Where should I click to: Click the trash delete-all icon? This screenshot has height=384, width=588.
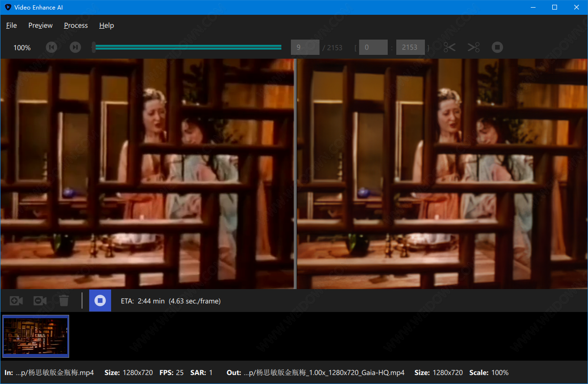point(64,301)
